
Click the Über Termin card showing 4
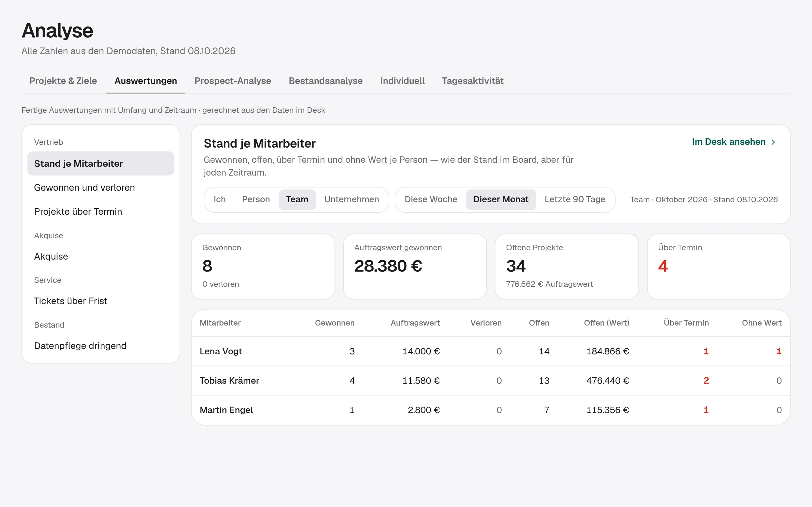[719, 266]
